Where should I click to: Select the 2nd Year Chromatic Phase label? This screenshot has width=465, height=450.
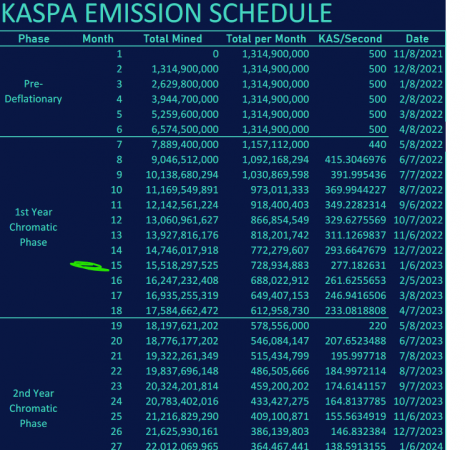coord(33,408)
